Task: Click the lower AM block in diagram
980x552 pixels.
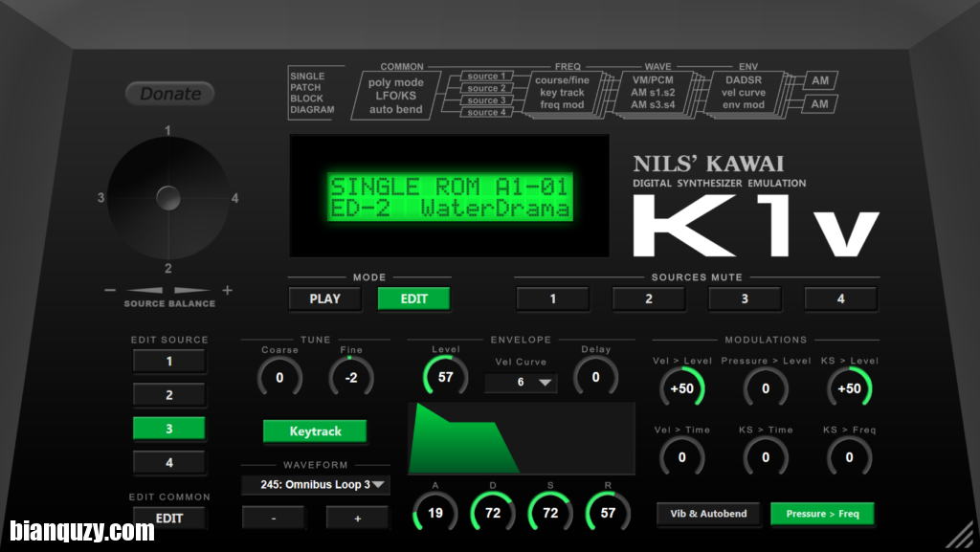Action: pyautogui.click(x=819, y=104)
